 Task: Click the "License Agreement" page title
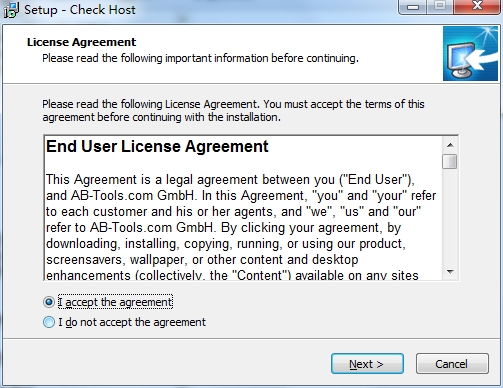point(81,42)
